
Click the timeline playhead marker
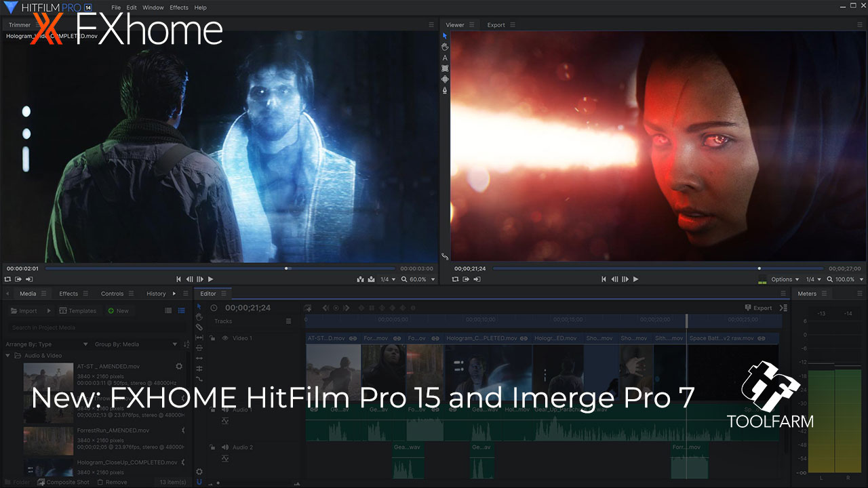[687, 319]
